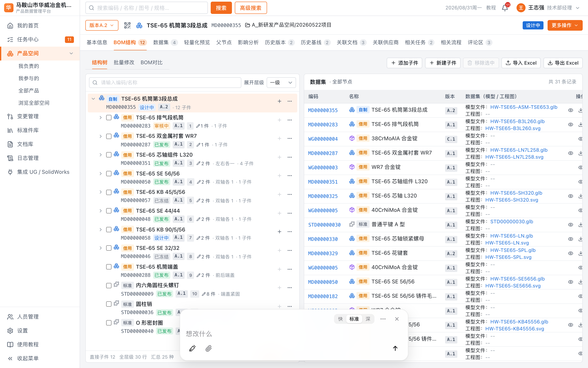The width and height of the screenshot is (588, 368).
Task: Open the notification bell
Action: 505,8
